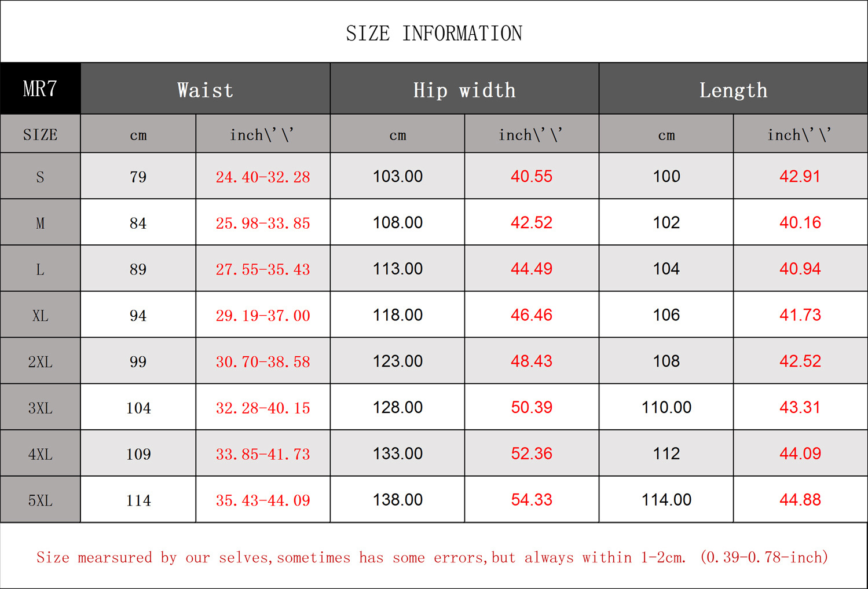868x589 pixels.
Task: Select the S size row label
Action: (x=40, y=177)
